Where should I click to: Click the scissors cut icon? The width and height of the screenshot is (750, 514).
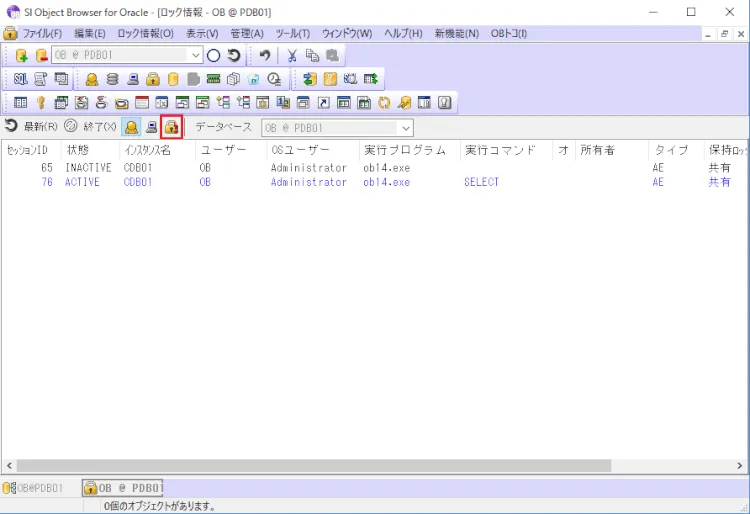(x=292, y=55)
